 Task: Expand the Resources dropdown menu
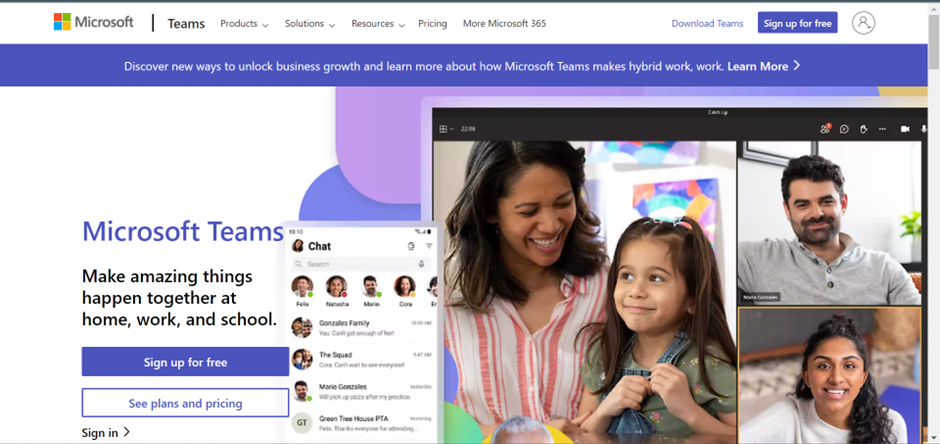(x=378, y=23)
